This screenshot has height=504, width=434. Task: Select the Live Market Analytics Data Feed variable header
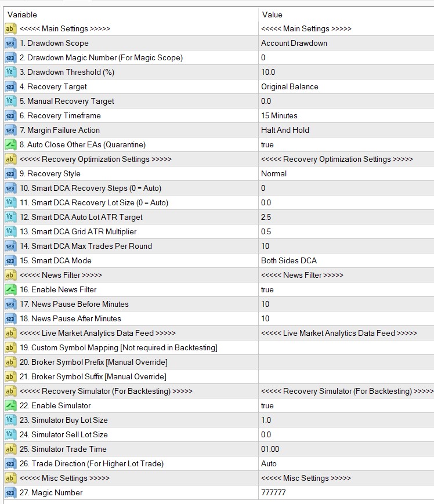pyautogui.click(x=97, y=333)
